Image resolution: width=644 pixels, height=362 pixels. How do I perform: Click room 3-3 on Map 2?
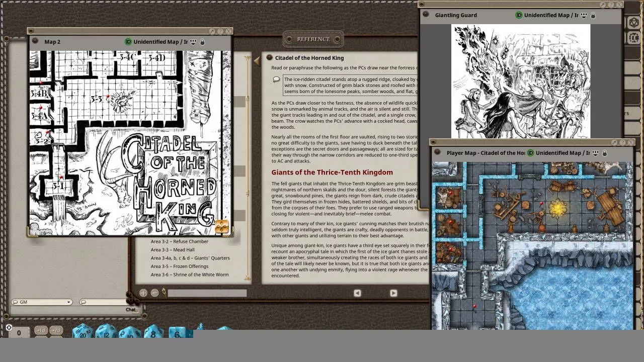[96, 100]
